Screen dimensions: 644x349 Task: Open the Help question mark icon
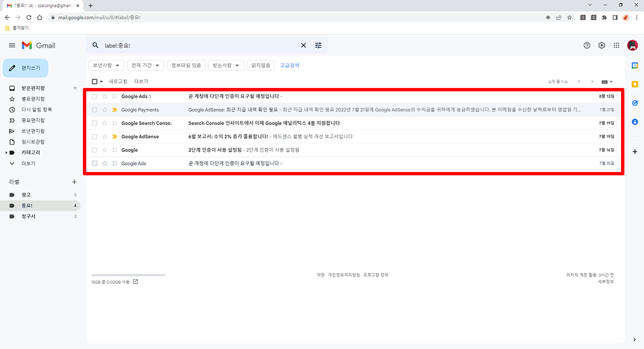click(587, 45)
